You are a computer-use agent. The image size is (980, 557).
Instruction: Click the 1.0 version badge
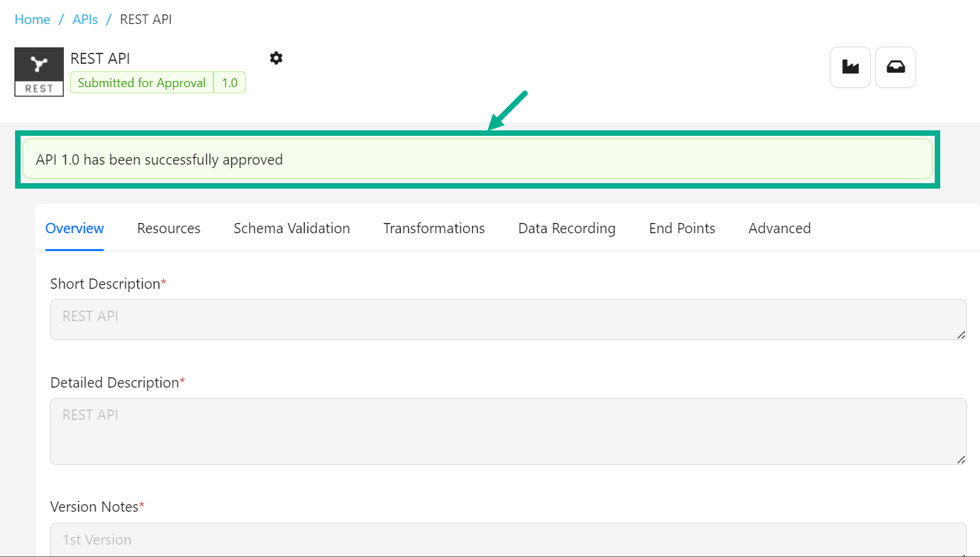tap(229, 83)
